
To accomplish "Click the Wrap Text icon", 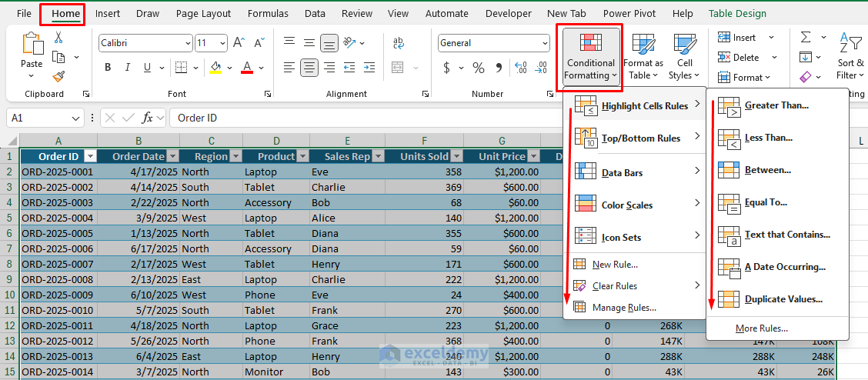I will 398,42.
